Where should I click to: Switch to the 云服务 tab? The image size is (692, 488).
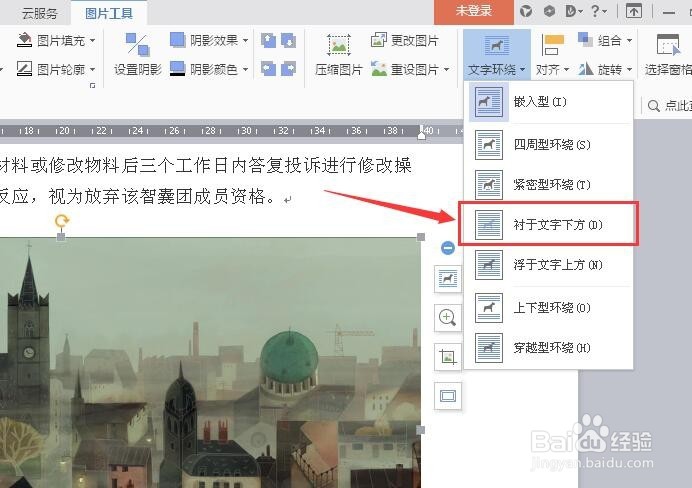40,13
